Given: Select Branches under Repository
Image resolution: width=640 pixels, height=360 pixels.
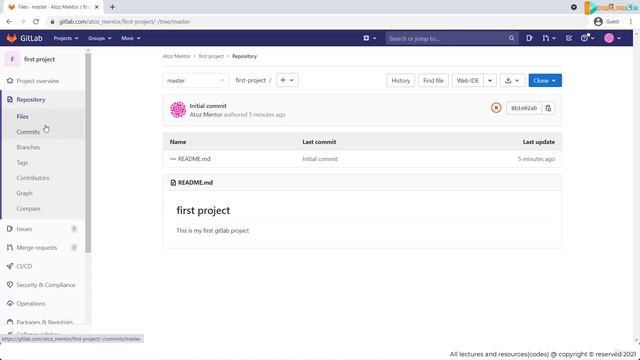Looking at the screenshot, I should point(28,147).
